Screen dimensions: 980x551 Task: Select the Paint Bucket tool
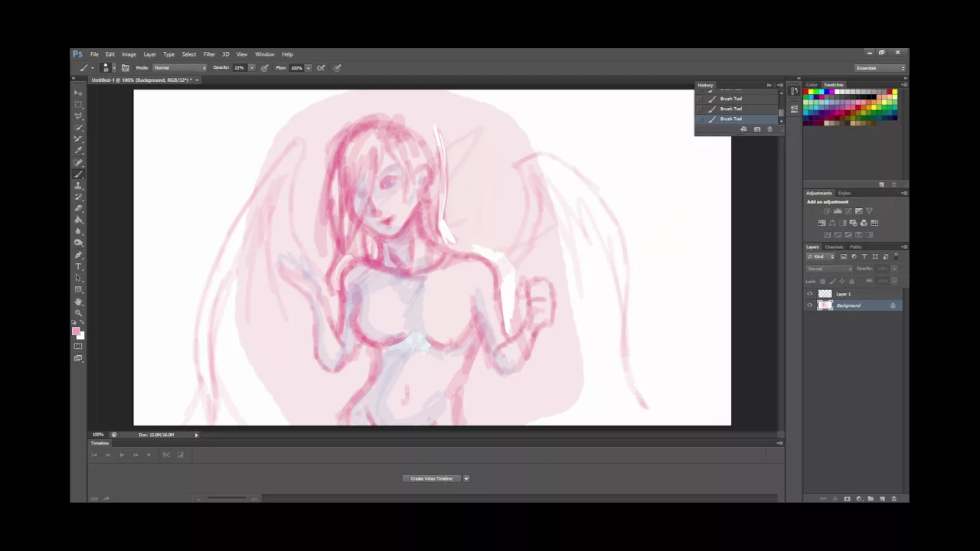pyautogui.click(x=78, y=220)
